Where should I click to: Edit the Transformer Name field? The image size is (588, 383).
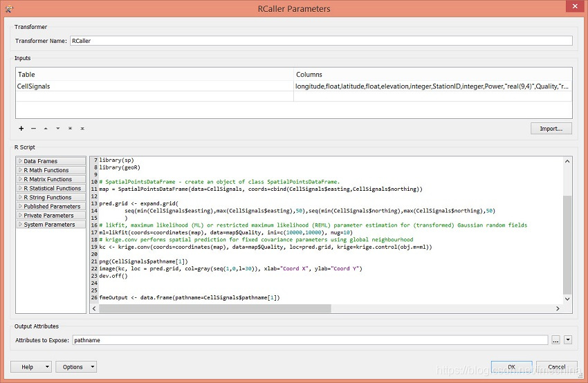point(321,41)
